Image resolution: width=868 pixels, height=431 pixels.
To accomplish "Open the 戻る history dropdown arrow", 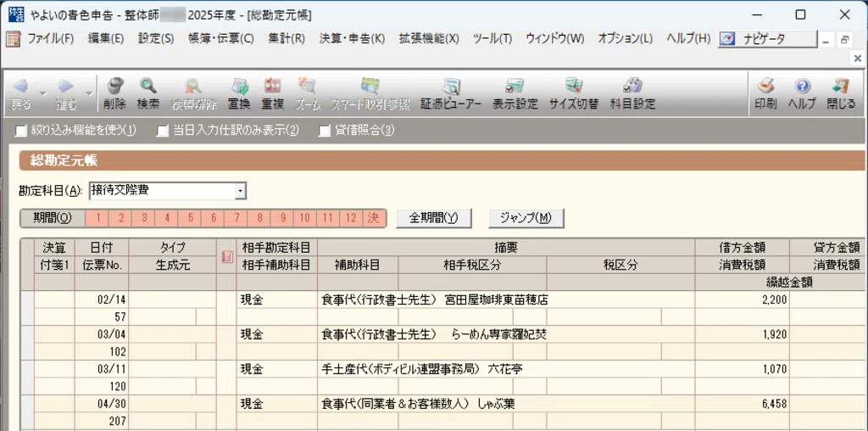I will click(42, 93).
